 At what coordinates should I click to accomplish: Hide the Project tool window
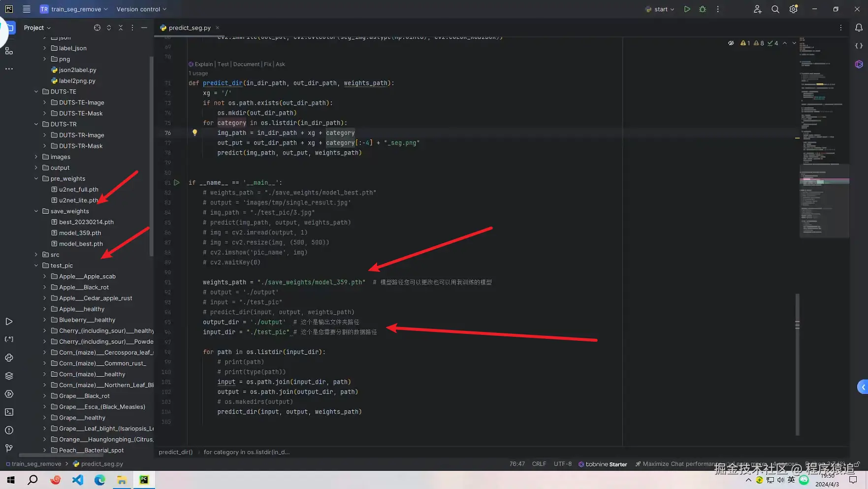[144, 28]
